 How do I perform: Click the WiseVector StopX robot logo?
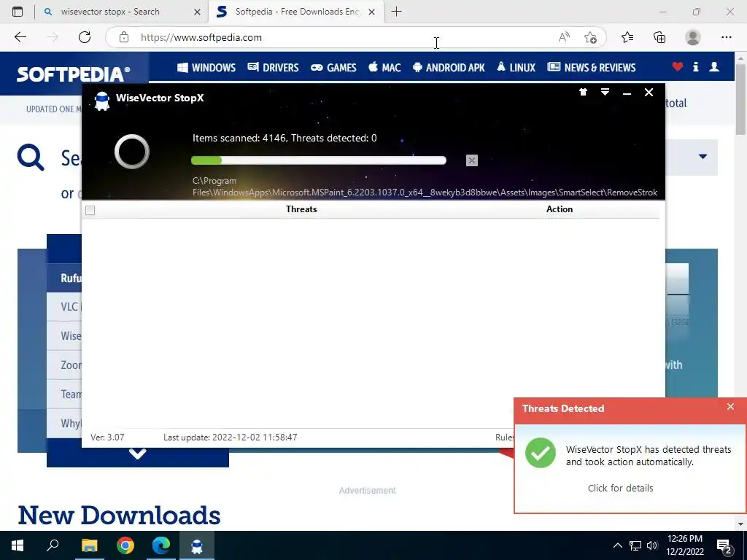click(x=102, y=101)
